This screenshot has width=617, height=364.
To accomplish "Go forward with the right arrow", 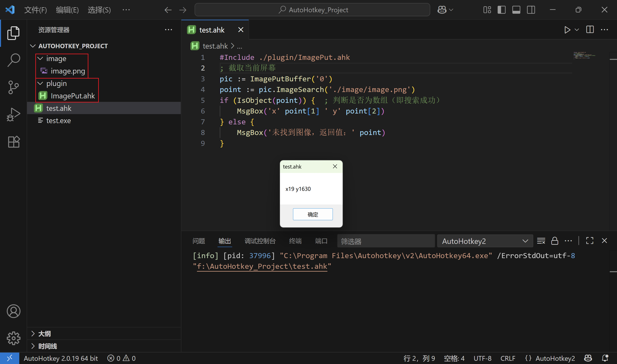I will click(183, 10).
